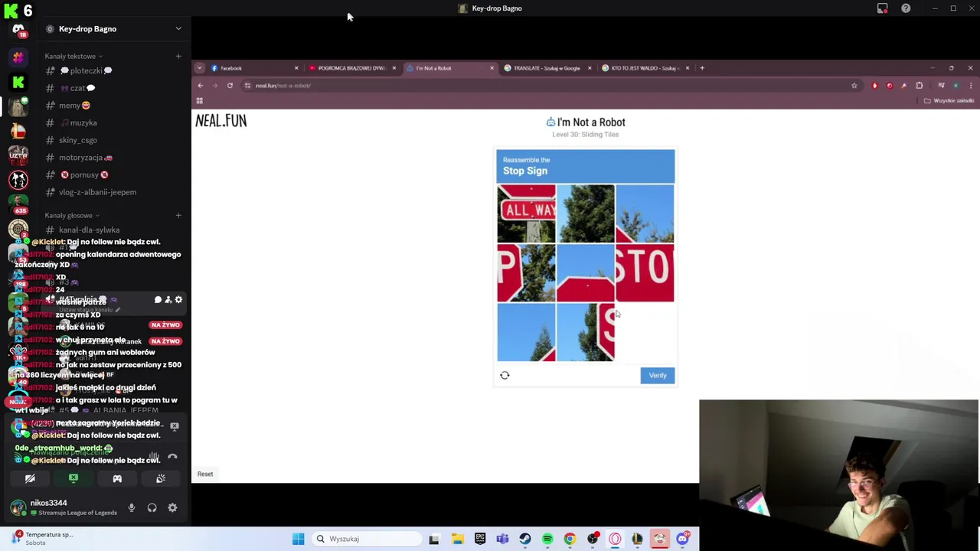Open Epic Games Launcher from taskbar
This screenshot has width=980, height=551.
[x=480, y=539]
